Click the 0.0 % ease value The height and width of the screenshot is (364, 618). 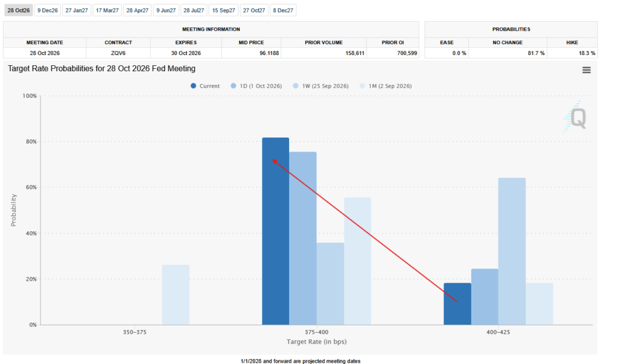(459, 53)
